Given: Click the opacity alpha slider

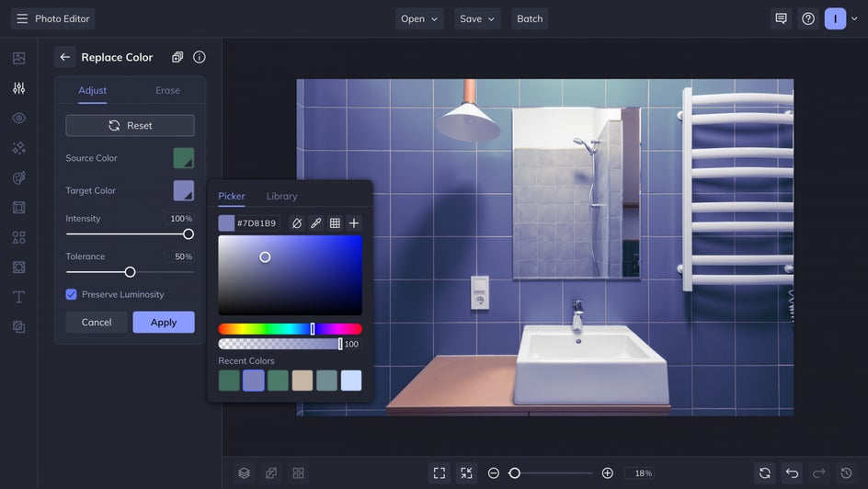Looking at the screenshot, I should [x=280, y=344].
